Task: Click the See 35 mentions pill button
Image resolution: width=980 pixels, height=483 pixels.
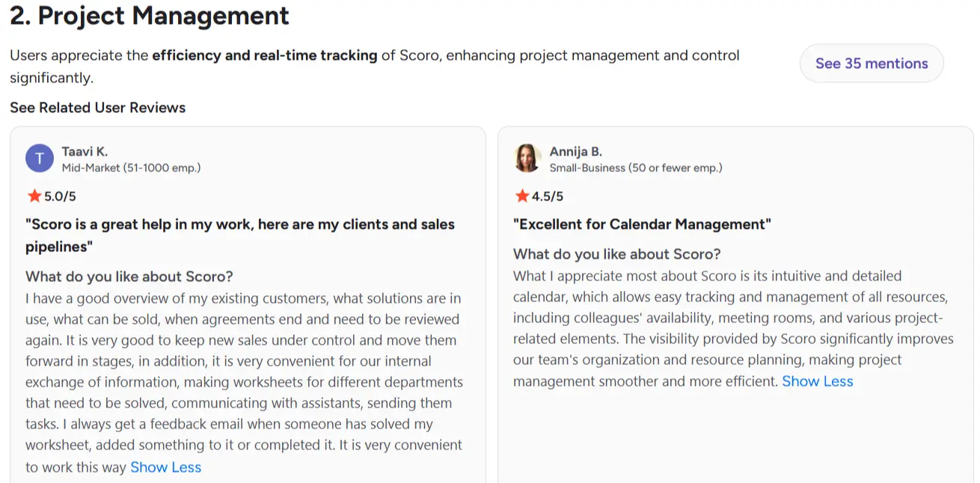Action: 871,63
